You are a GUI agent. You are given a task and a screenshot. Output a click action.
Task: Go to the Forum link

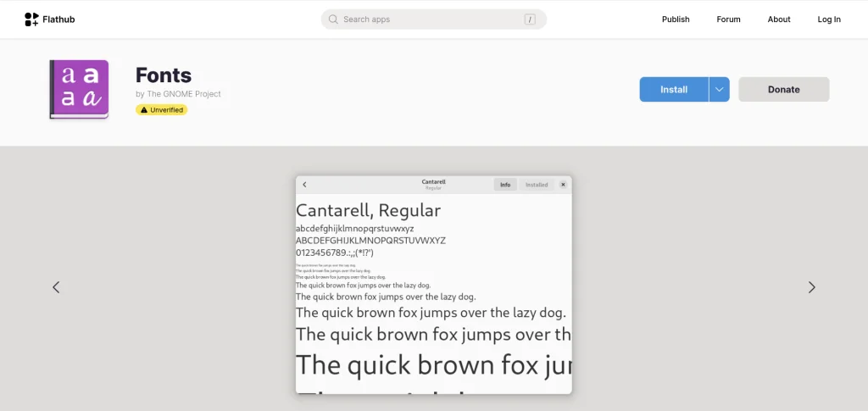(x=728, y=19)
